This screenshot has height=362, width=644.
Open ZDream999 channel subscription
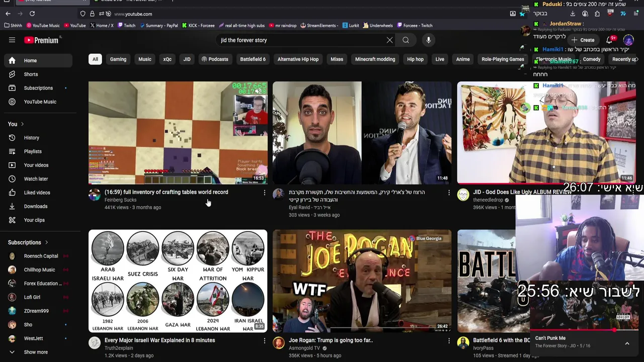tap(38, 311)
